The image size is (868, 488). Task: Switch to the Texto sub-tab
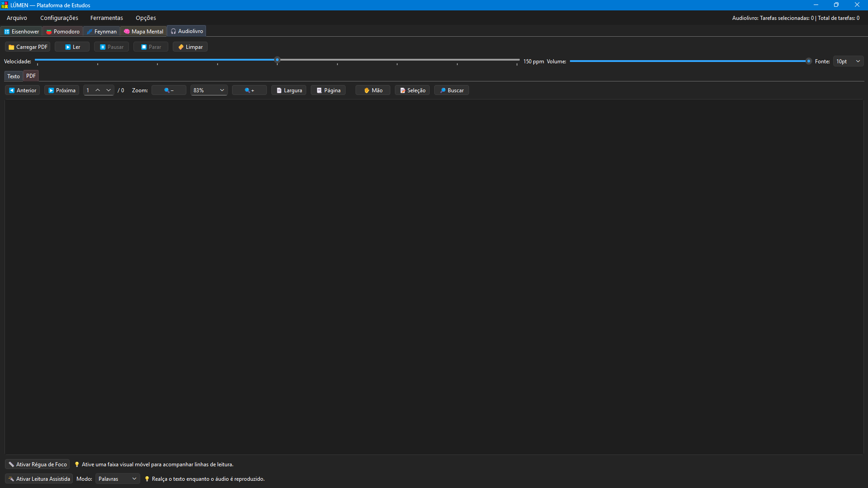(x=14, y=76)
